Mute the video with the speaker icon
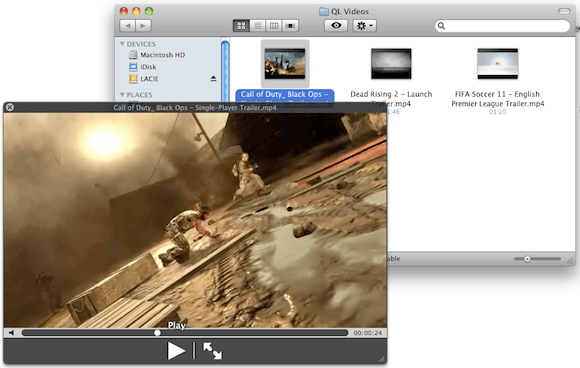The image size is (580, 368). (12, 333)
